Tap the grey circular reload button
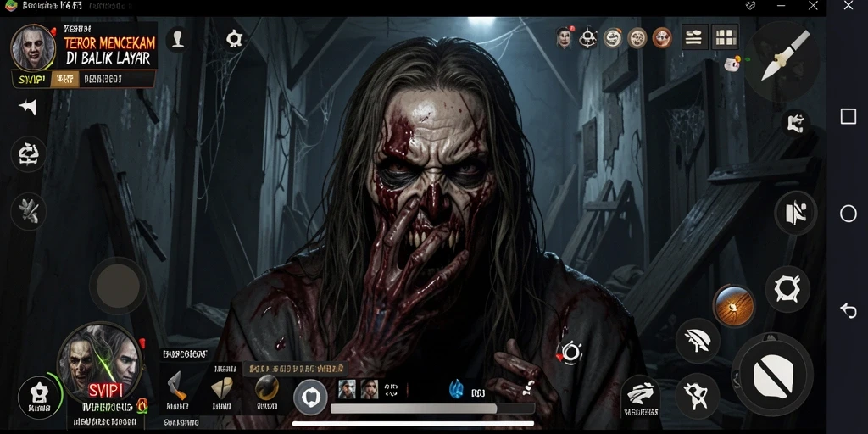The width and height of the screenshot is (868, 434). point(310,397)
